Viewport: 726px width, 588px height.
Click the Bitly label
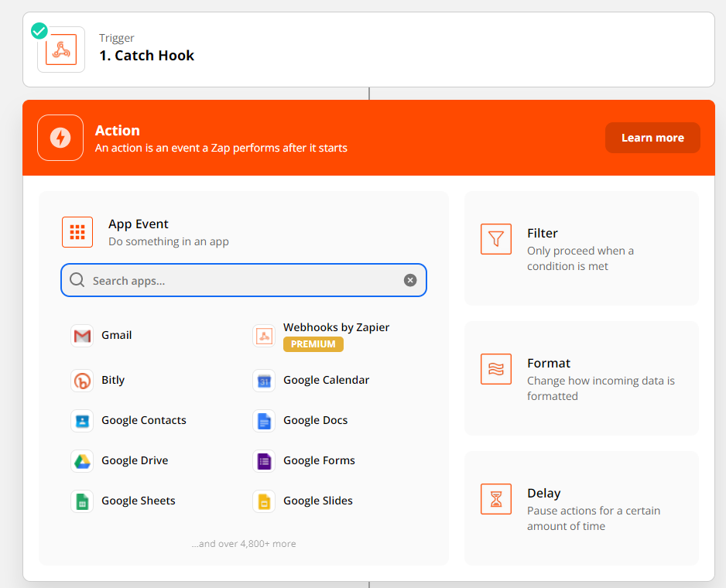click(113, 380)
